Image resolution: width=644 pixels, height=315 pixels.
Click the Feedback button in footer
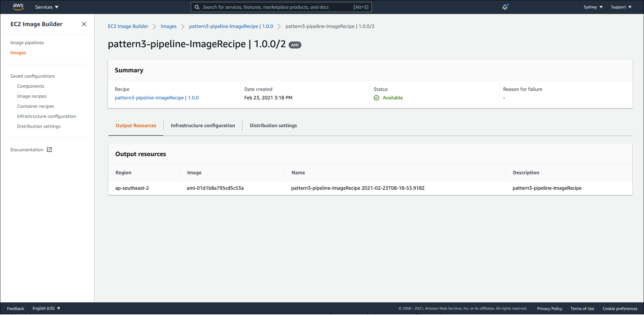[x=15, y=309]
